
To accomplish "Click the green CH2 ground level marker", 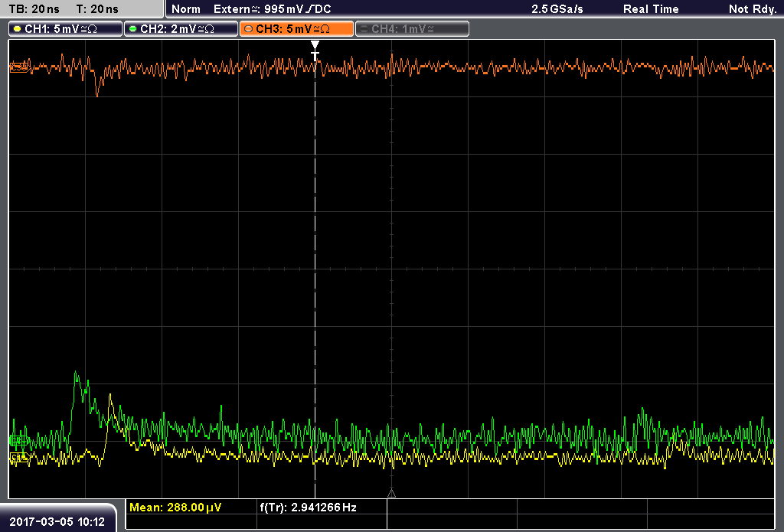I will pyautogui.click(x=19, y=440).
